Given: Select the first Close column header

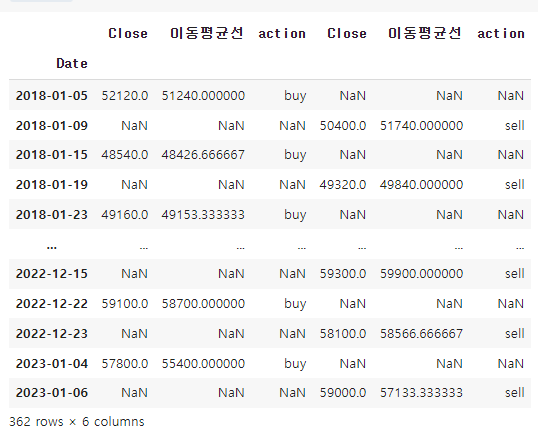Looking at the screenshot, I should click(128, 34).
